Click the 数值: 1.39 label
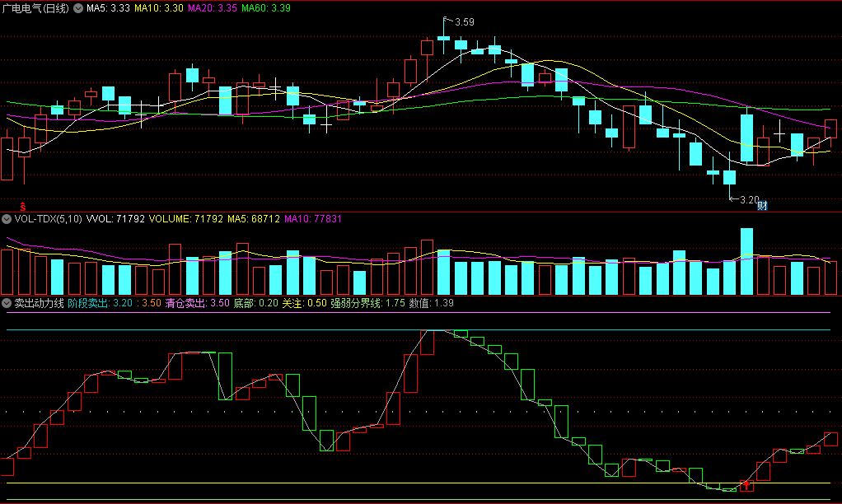 click(432, 303)
